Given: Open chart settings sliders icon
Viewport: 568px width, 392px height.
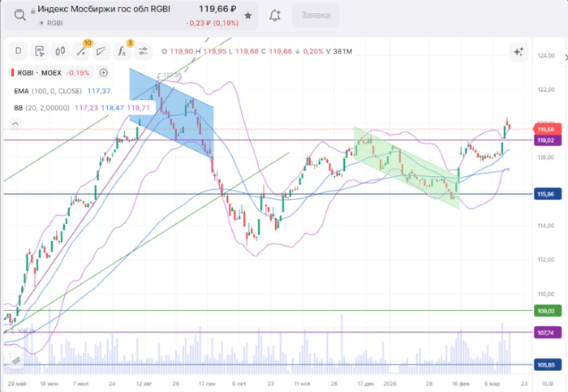Looking at the screenshot, I should [143, 51].
